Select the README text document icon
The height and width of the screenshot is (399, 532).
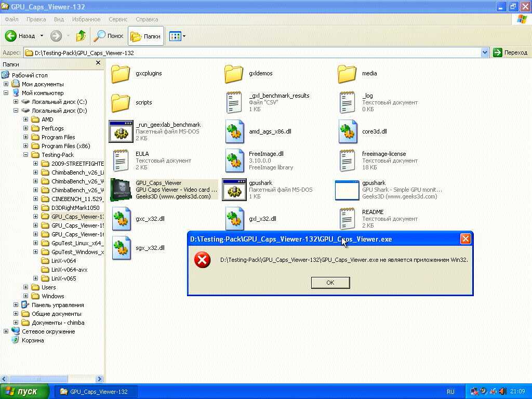click(347, 219)
